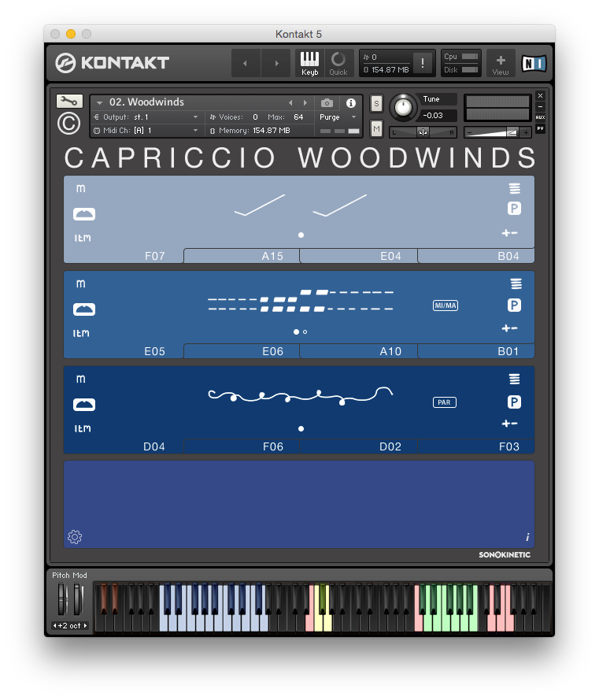Viewport: 599px width, 700px height.
Task: Click the m icon in top field
Action: point(81,188)
